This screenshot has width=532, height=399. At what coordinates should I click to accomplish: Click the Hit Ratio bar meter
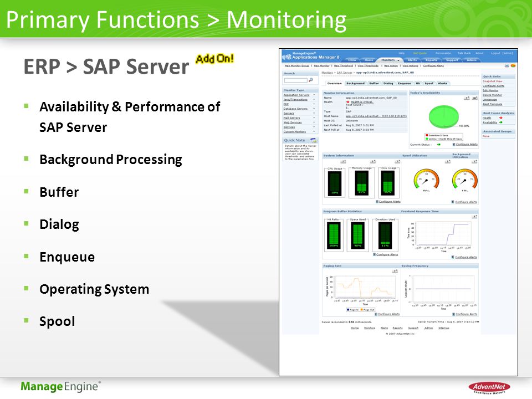pyautogui.click(x=334, y=235)
